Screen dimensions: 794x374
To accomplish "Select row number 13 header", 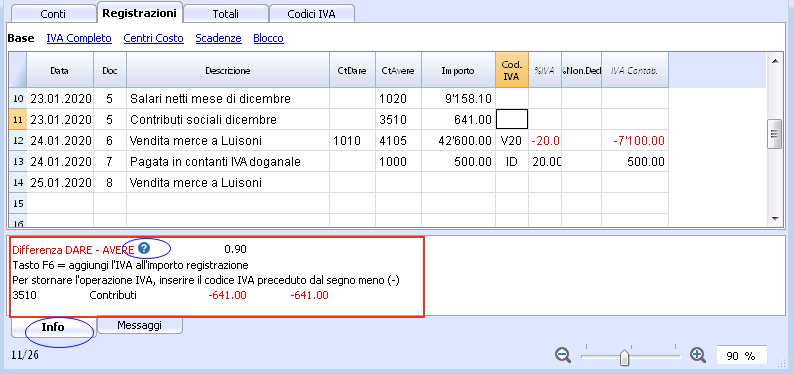I will coord(18,162).
